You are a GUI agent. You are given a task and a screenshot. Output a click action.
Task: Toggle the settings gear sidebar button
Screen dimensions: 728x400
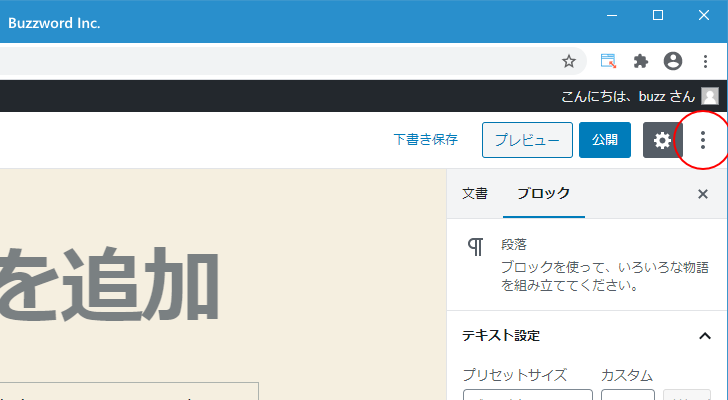663,140
